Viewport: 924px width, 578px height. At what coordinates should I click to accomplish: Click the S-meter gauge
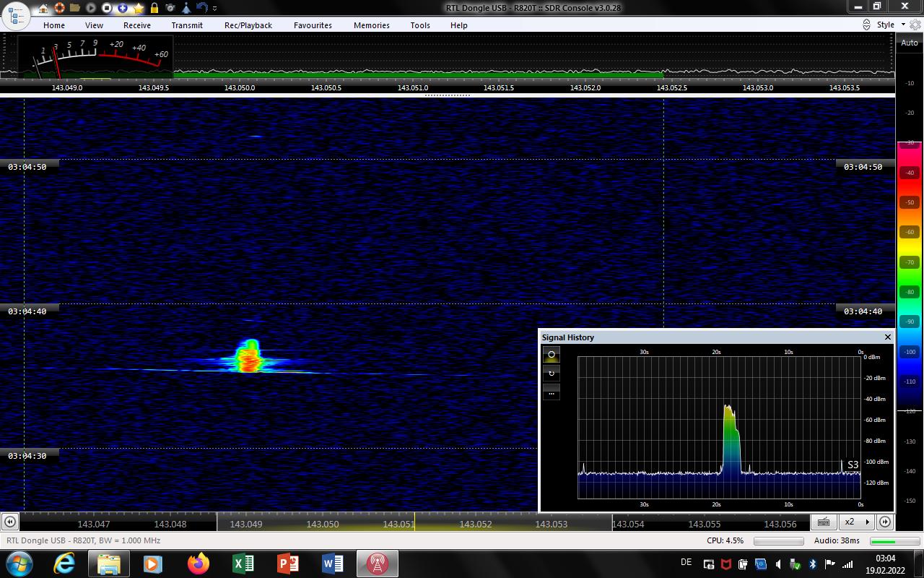94,56
